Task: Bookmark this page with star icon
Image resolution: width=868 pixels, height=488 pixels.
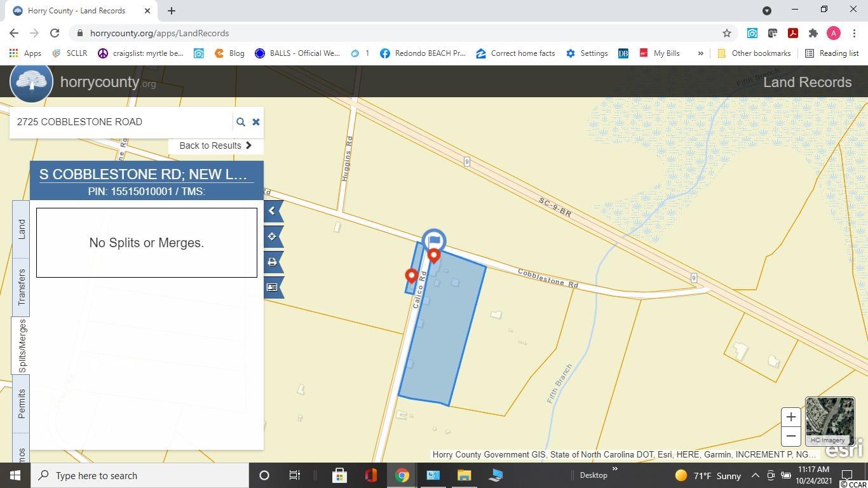Action: pos(726,33)
